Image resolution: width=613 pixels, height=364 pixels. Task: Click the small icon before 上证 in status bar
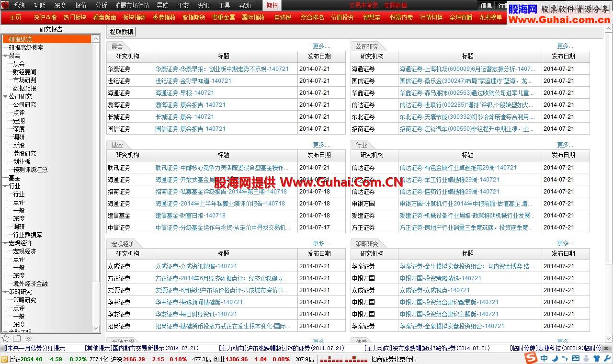tap(4, 359)
